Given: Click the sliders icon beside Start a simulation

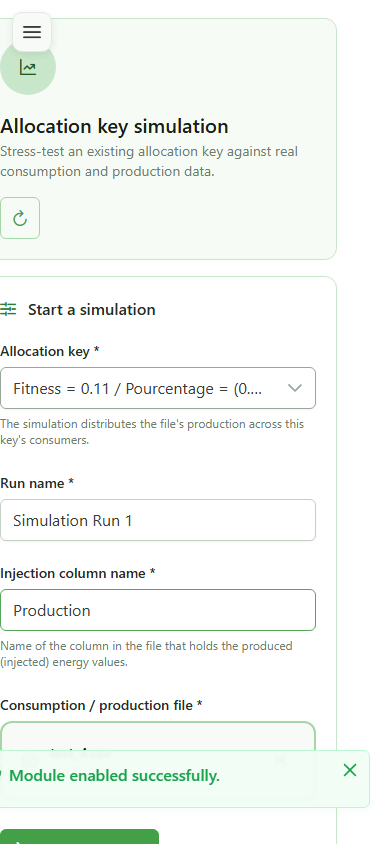Looking at the screenshot, I should 8,309.
